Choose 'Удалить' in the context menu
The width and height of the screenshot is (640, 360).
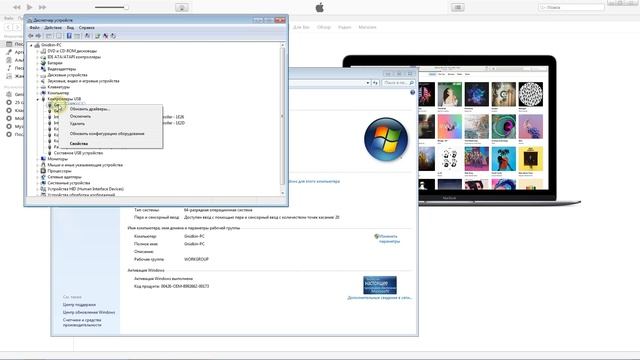click(x=77, y=124)
